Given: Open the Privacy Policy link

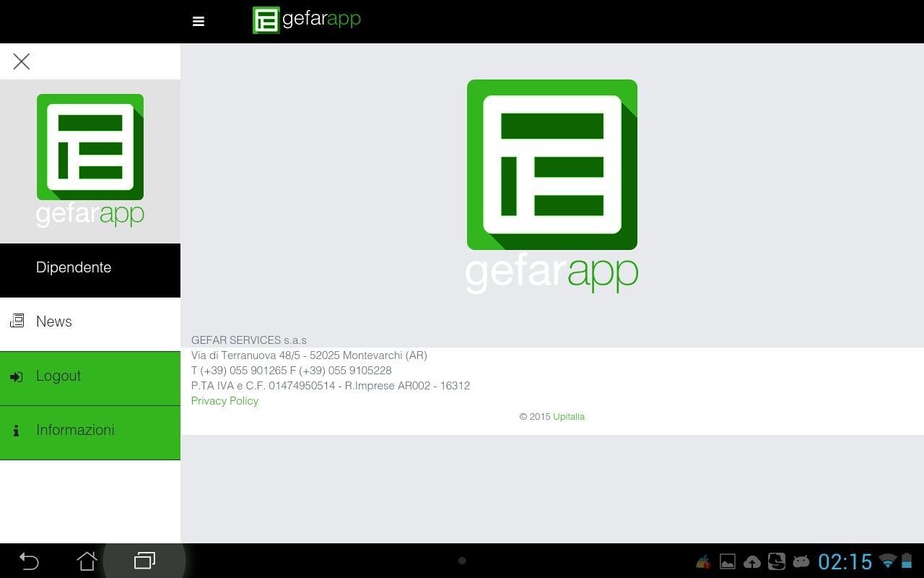Looking at the screenshot, I should pos(225,401).
